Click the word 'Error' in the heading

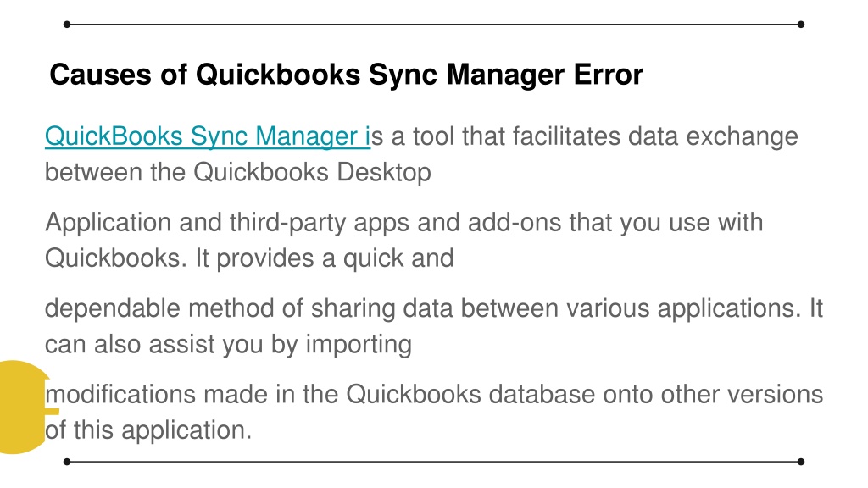[609, 75]
